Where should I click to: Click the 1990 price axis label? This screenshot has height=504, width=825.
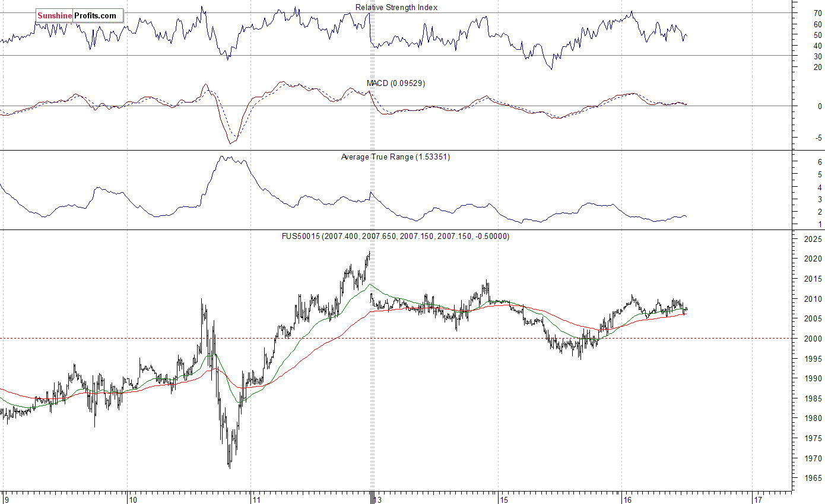tap(813, 378)
